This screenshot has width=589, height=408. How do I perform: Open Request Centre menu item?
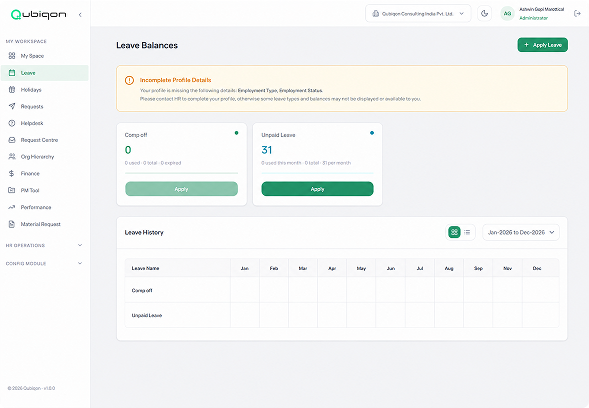45,140
